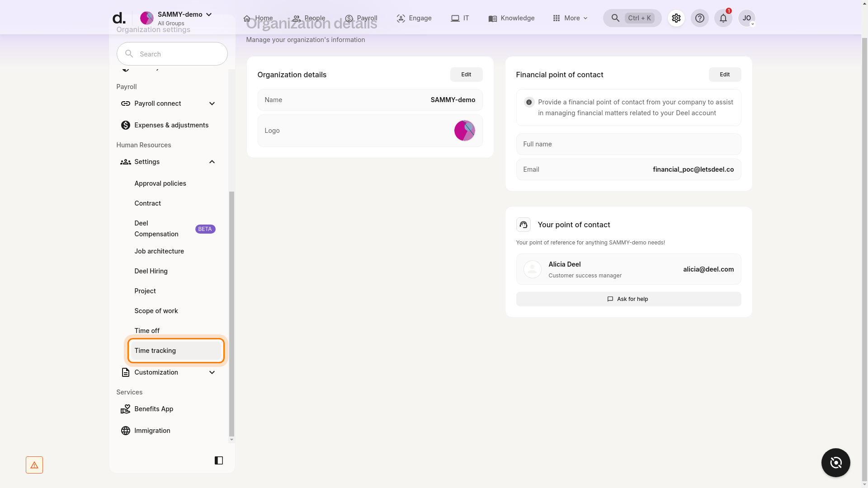The width and height of the screenshot is (868, 488).
Task: Click the scrollbar down arrow
Action: [231, 440]
